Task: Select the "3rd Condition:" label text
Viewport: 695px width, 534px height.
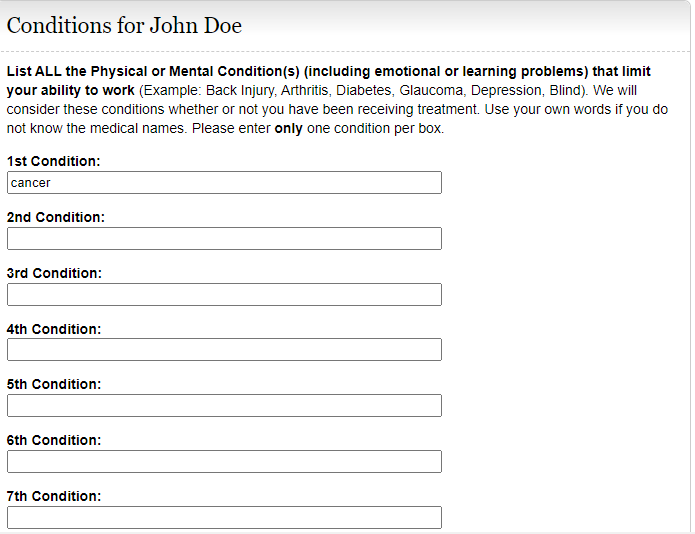Action: point(55,273)
